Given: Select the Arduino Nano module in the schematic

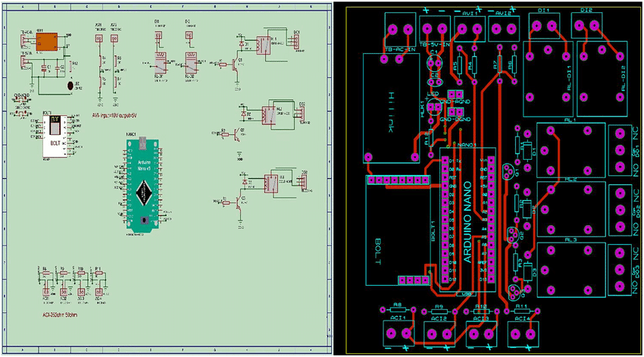Looking at the screenshot, I should [x=142, y=182].
